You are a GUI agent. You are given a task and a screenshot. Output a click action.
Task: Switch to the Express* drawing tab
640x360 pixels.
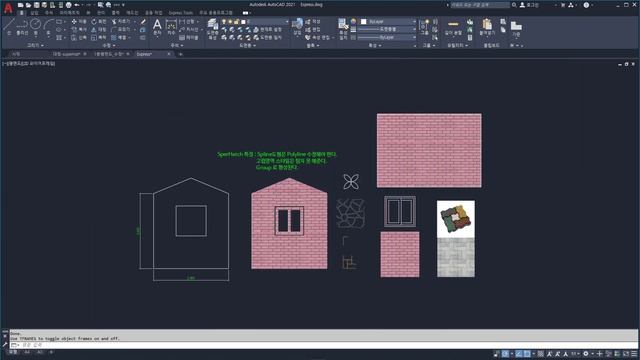[144, 54]
